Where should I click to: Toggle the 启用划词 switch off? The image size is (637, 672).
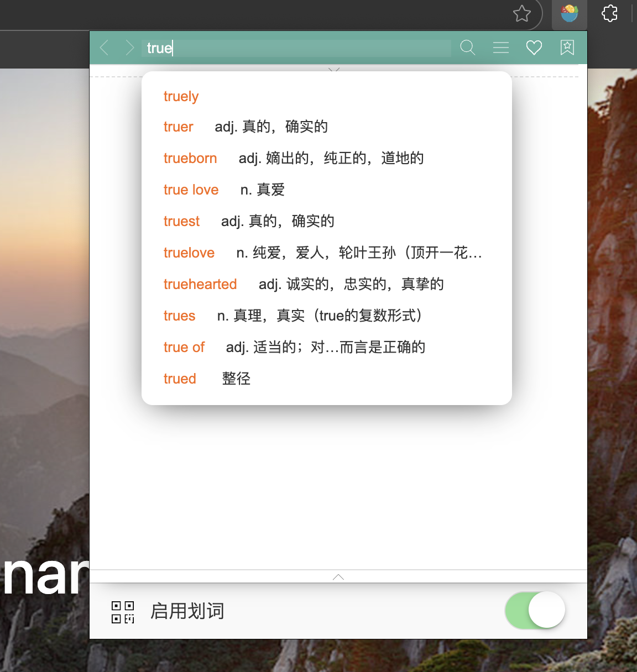(x=535, y=610)
